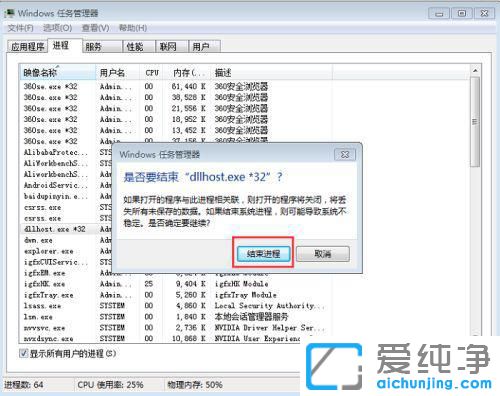Click 物理内存: 50% in status bar
Image resolution: width=500 pixels, height=396 pixels.
tap(195, 385)
